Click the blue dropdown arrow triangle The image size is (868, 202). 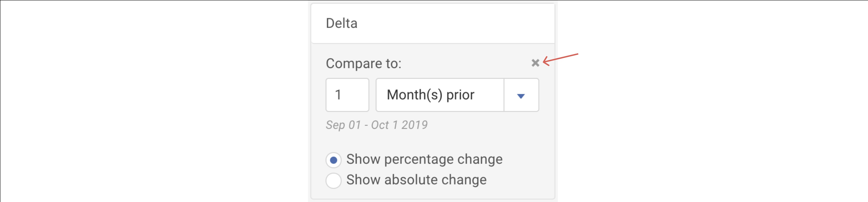[x=521, y=96]
